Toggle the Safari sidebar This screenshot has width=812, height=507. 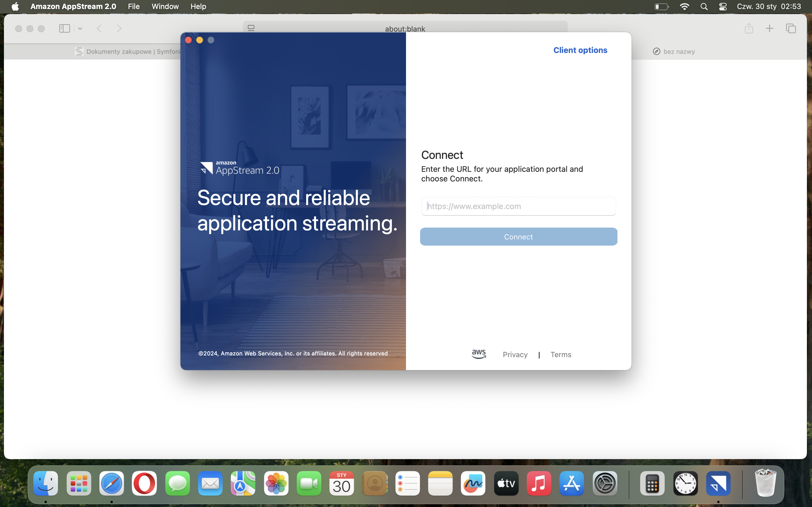tap(64, 28)
